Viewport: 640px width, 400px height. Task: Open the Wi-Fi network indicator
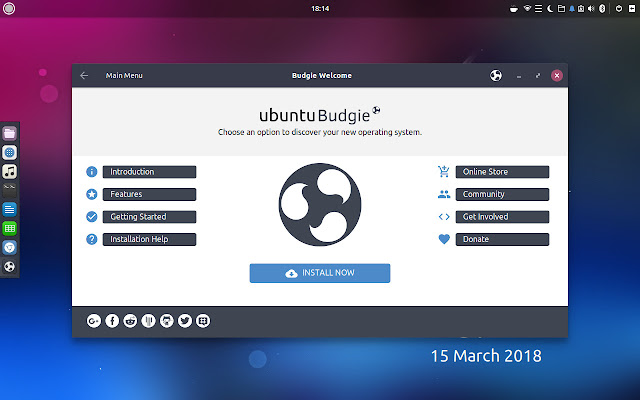pyautogui.click(x=527, y=8)
